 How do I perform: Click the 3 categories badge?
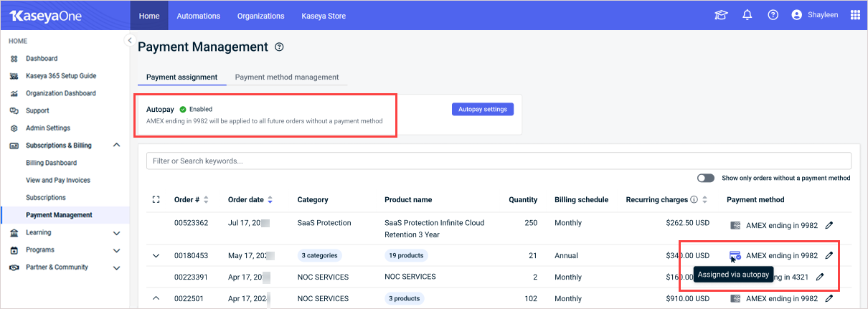[x=319, y=255]
